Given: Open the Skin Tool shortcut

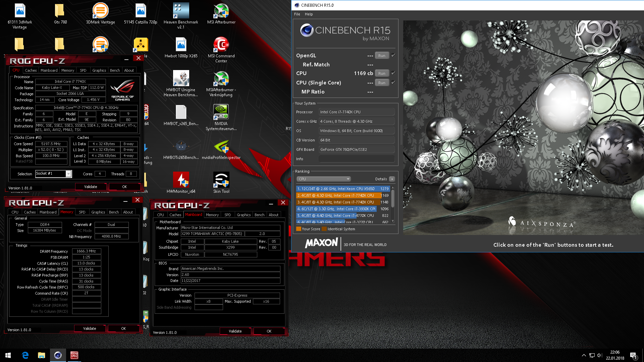Looking at the screenshot, I should [x=221, y=183].
